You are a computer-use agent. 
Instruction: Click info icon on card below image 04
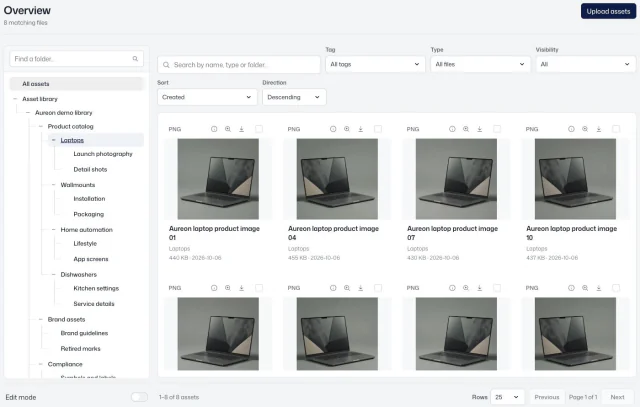click(x=333, y=288)
